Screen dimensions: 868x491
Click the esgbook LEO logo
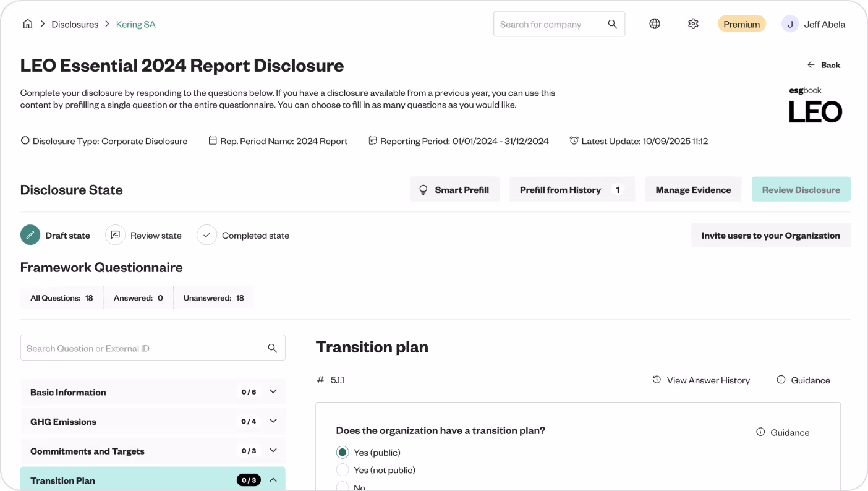point(815,105)
